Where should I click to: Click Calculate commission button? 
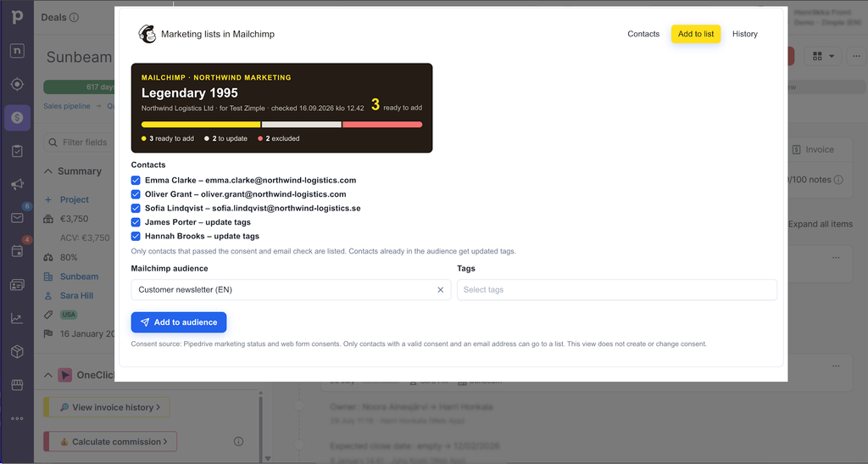(110, 441)
